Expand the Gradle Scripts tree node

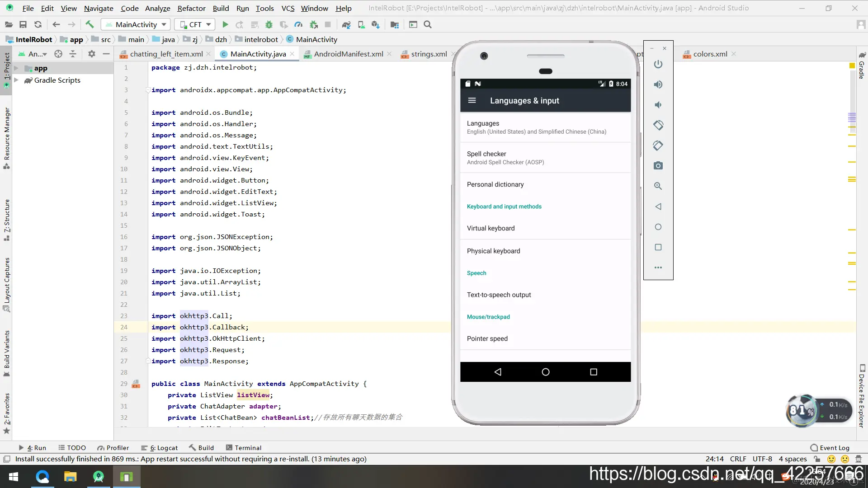pos(16,80)
